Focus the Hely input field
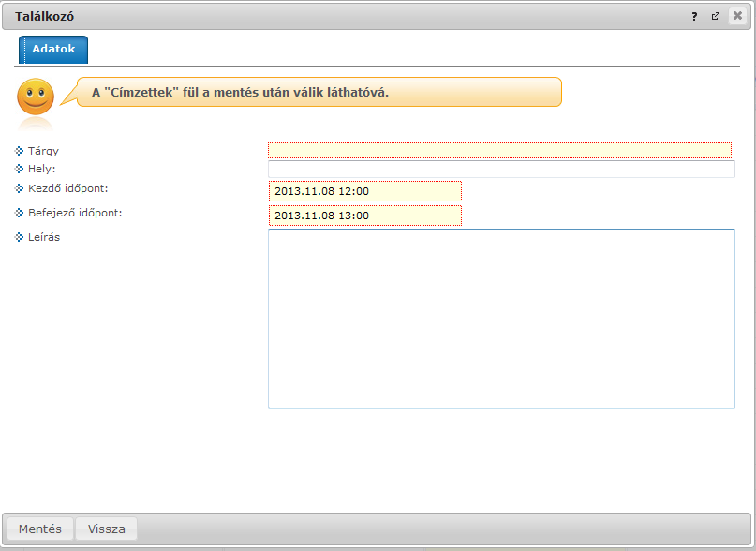756x551 pixels. [x=501, y=170]
